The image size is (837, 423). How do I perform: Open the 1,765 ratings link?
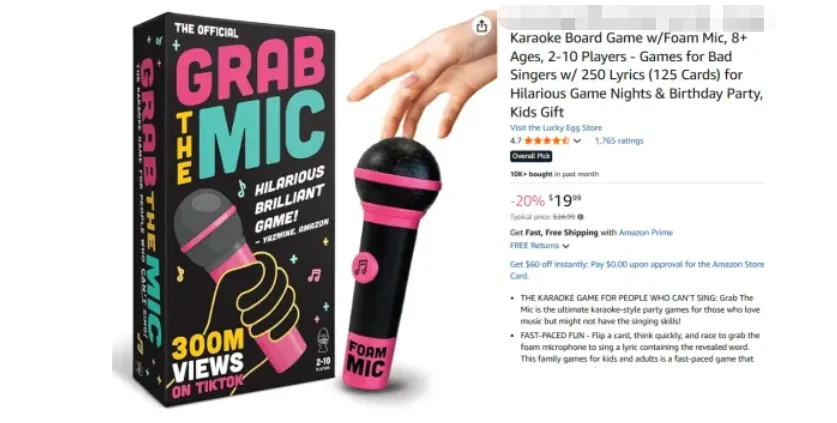[619, 141]
